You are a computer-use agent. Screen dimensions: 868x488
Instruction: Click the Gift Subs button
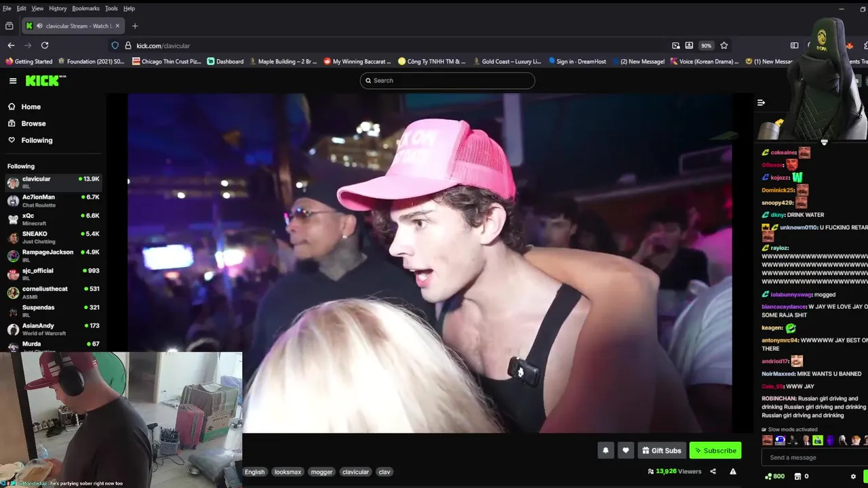(662, 450)
